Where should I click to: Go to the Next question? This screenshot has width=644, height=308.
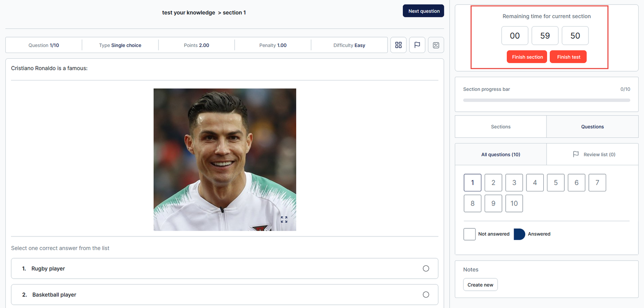click(423, 11)
